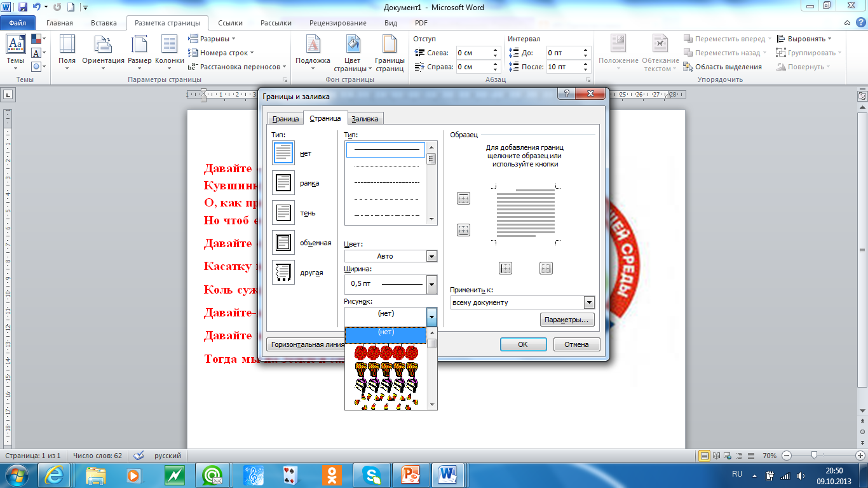868x488 pixels.
Task: Switch to the Заливка tab
Action: (365, 119)
